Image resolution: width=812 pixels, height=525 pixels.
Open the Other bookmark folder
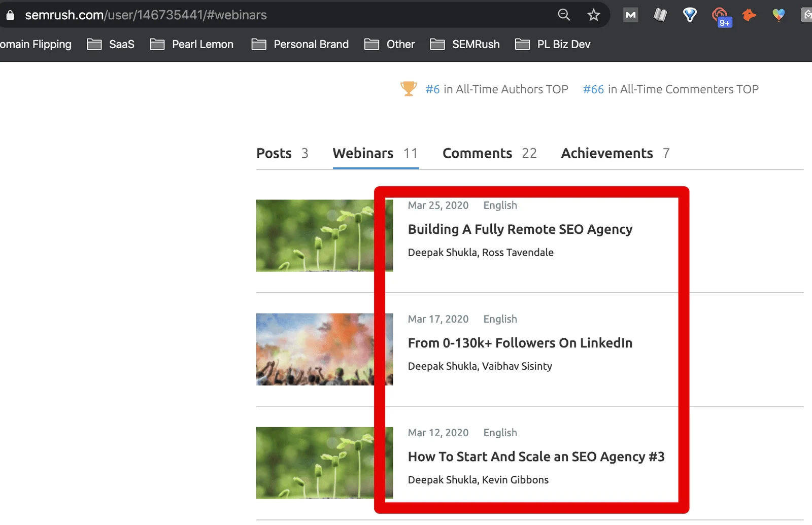click(x=390, y=44)
